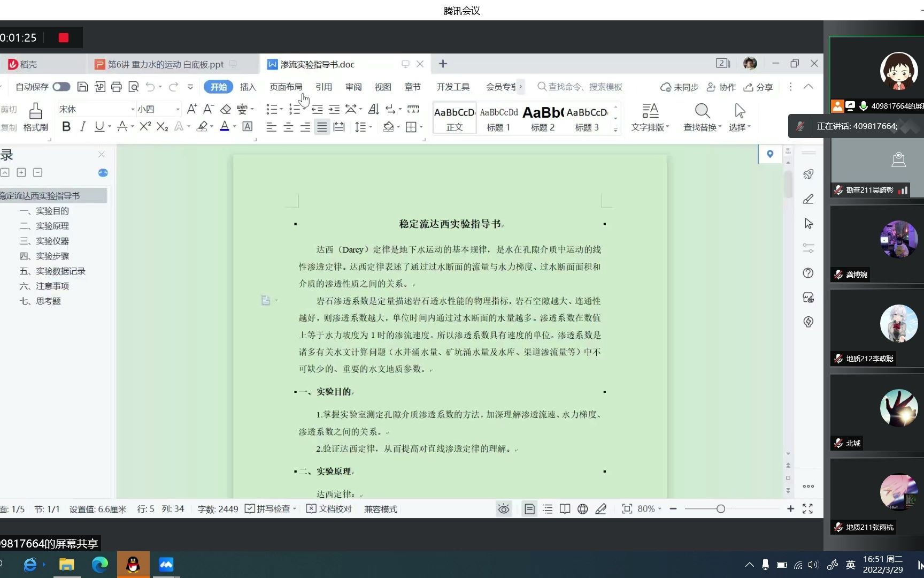
Task: Switch to eye-protection mode icon
Action: tap(504, 509)
